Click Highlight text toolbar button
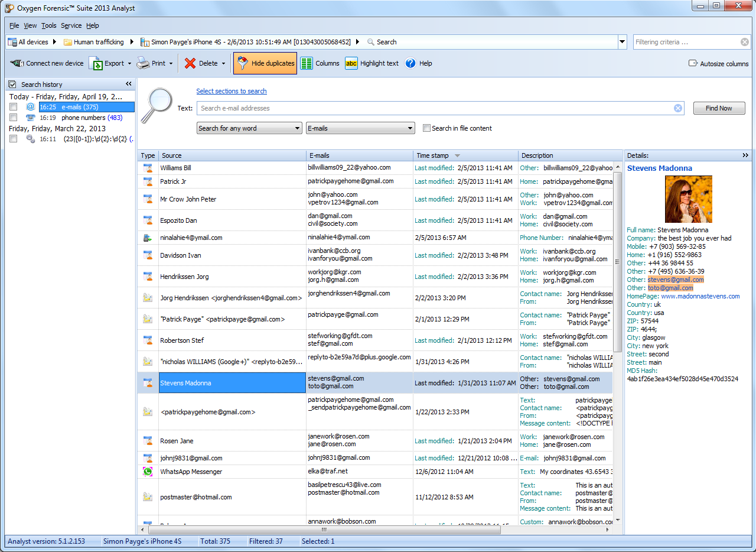 pos(372,63)
